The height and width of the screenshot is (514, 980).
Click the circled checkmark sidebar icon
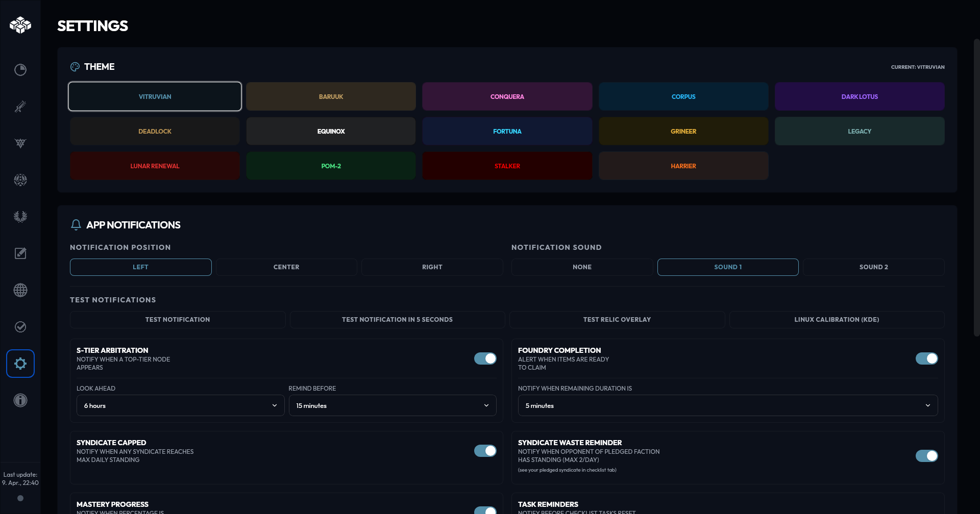click(20, 327)
